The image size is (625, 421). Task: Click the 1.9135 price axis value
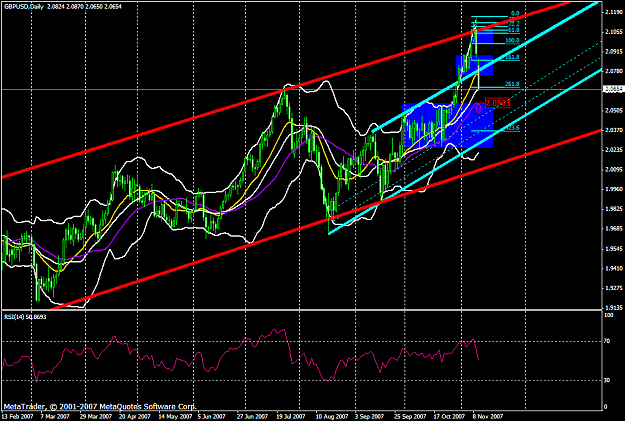click(x=614, y=307)
